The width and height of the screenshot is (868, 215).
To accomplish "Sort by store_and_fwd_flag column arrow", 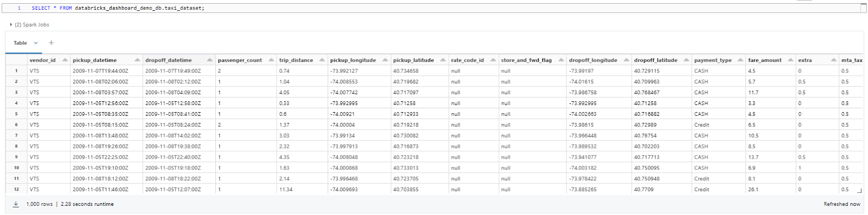I will pos(561,60).
